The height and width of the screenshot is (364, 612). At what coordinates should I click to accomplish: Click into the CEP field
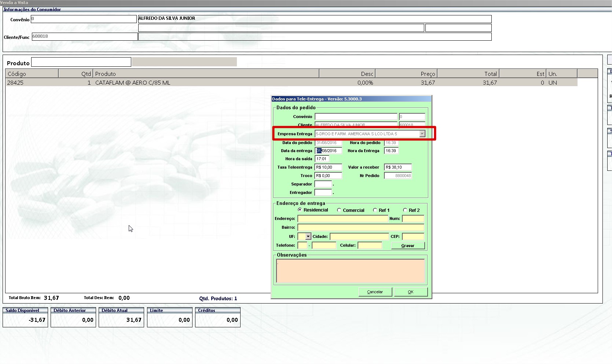tap(413, 236)
